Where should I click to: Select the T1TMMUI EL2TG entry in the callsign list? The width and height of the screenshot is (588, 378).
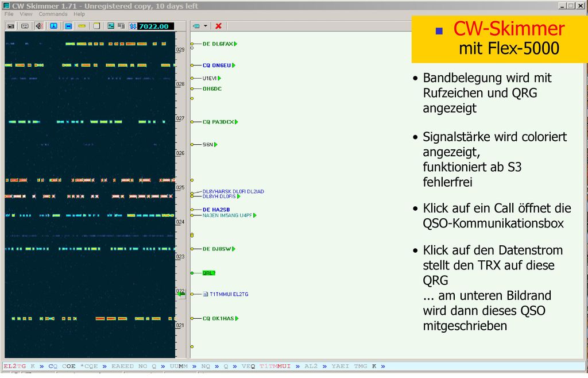tap(229, 294)
